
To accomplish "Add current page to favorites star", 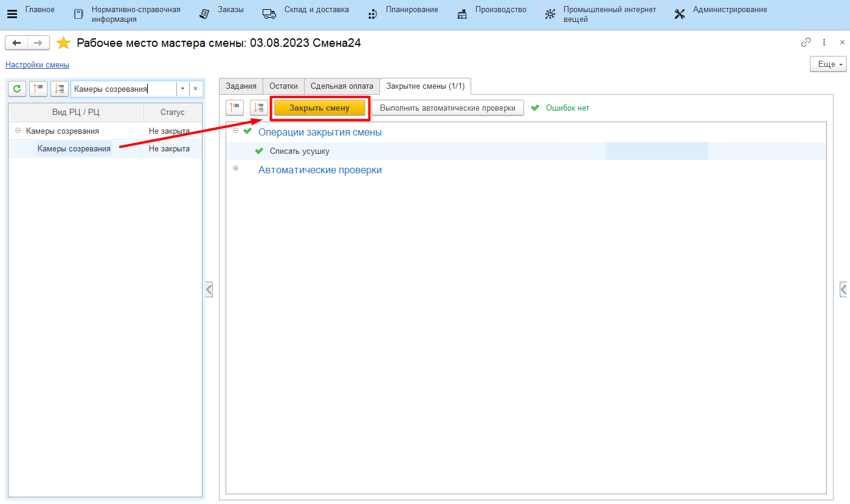I will (63, 43).
